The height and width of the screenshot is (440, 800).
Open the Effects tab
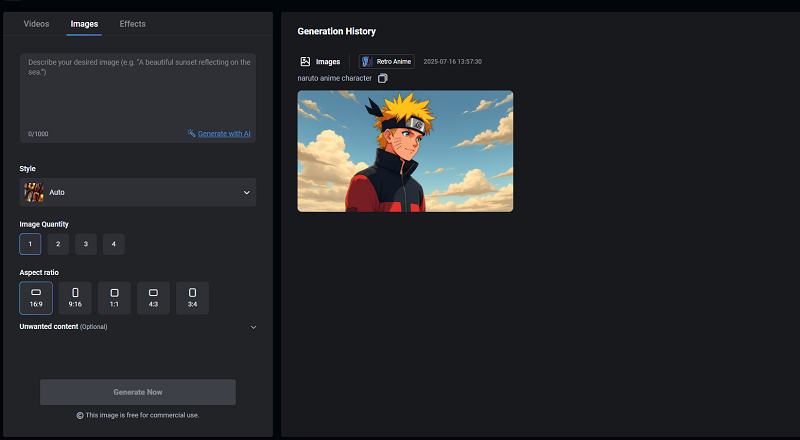pyautogui.click(x=132, y=24)
